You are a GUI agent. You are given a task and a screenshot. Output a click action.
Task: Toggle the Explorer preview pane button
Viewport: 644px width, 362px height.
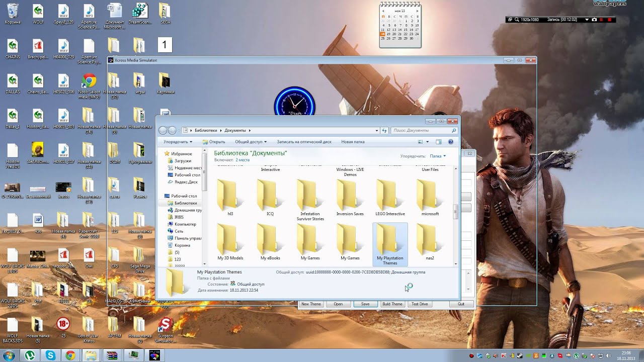(439, 142)
